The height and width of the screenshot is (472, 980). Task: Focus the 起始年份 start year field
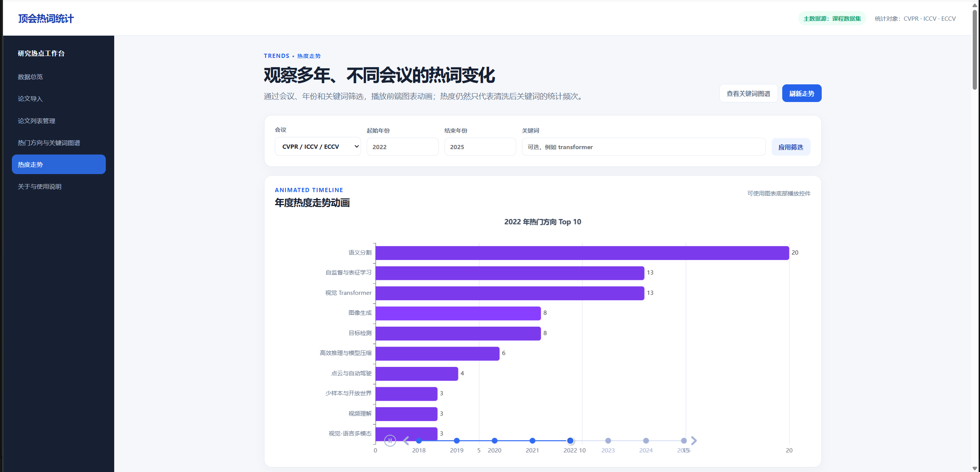point(402,147)
